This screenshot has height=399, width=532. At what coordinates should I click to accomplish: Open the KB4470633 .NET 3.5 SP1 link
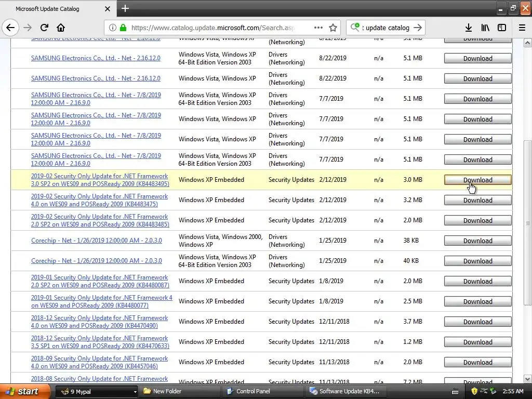100,342
